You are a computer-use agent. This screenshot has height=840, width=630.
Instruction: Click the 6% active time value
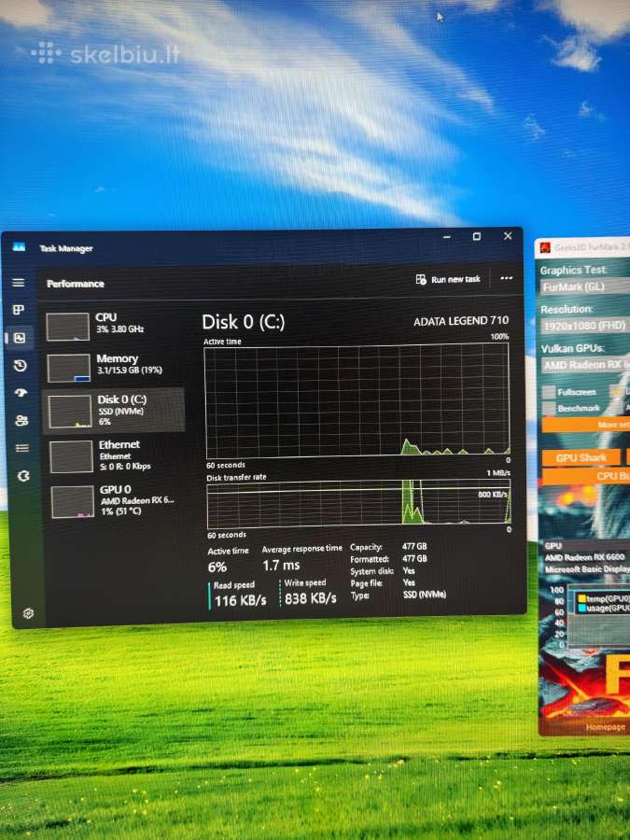217,567
